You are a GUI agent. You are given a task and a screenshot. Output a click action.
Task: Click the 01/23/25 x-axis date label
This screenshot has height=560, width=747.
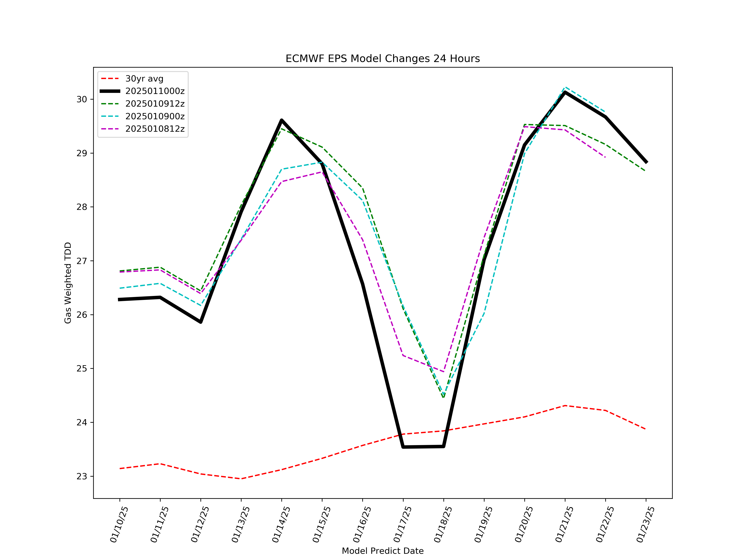click(x=645, y=524)
